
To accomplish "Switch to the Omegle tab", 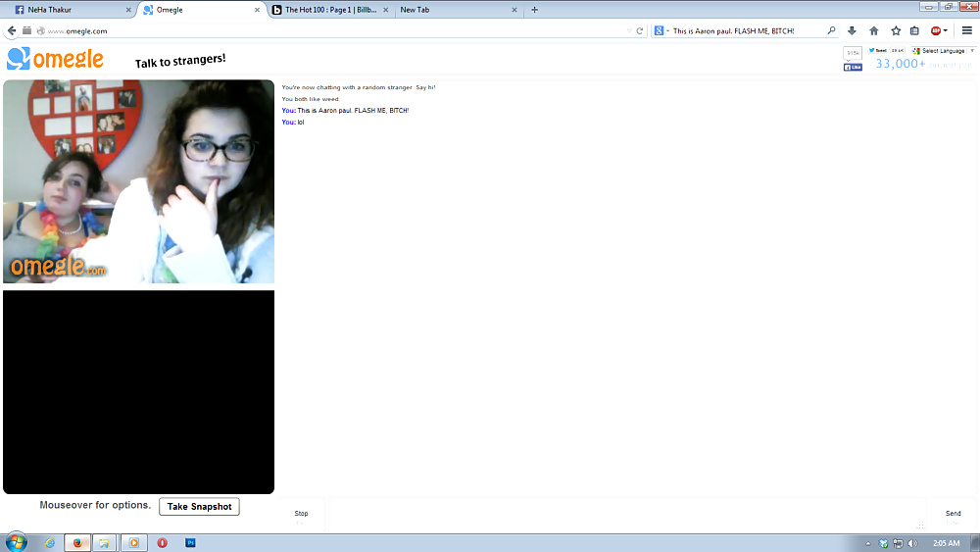I will [x=200, y=10].
